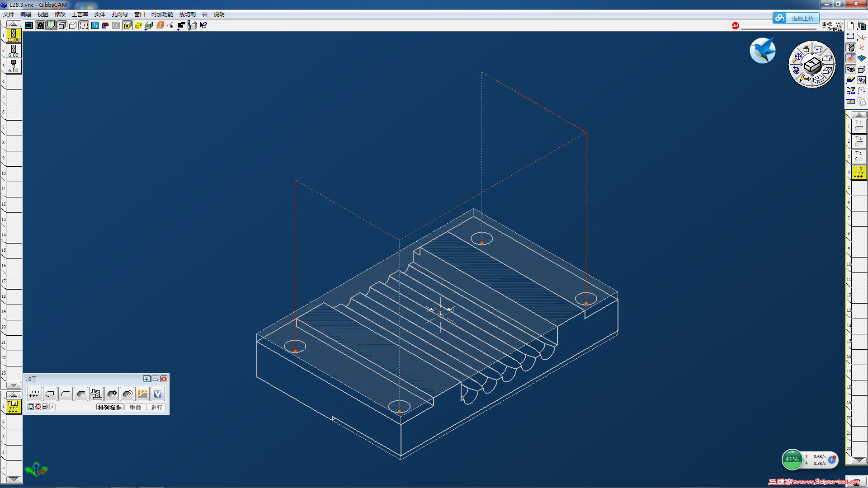Screen dimensions: 868x488
Task: Open the context help cursor tool
Action: 203,25
